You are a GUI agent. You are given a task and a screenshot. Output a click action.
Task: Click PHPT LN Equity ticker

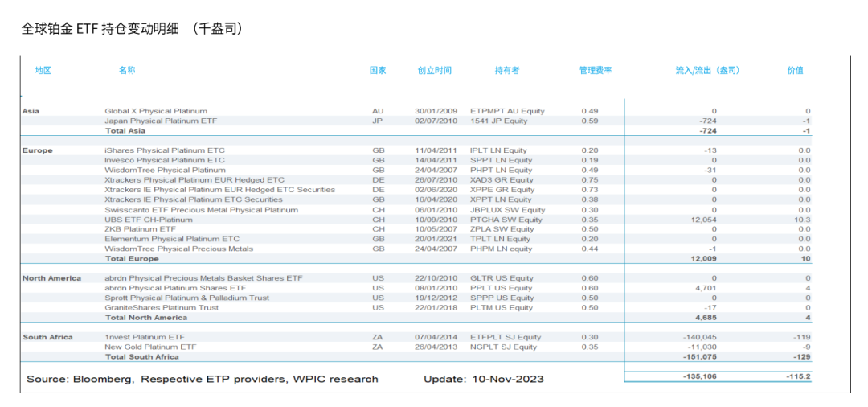502,170
